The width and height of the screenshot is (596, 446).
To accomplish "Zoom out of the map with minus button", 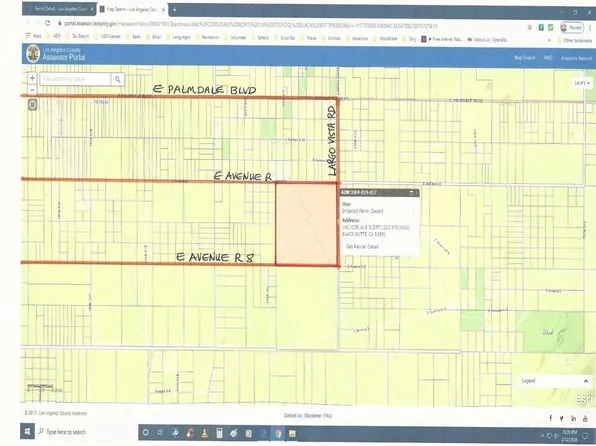I will 32,90.
